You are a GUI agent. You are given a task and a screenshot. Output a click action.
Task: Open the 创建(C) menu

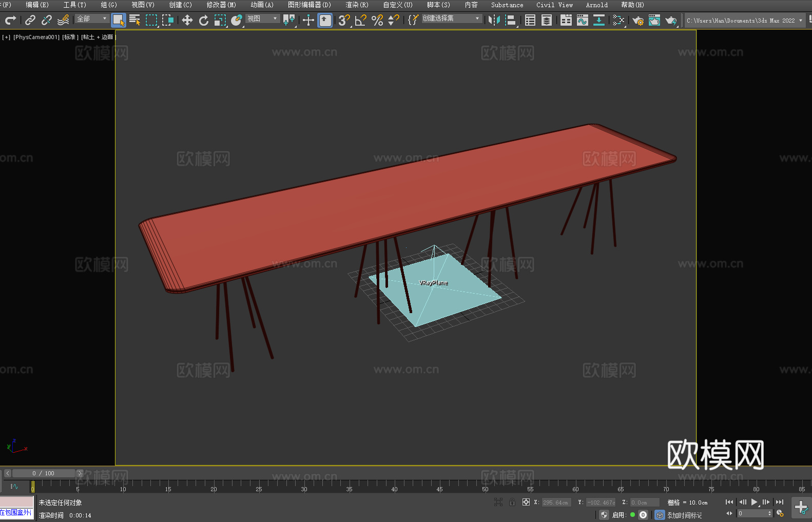pyautogui.click(x=180, y=5)
